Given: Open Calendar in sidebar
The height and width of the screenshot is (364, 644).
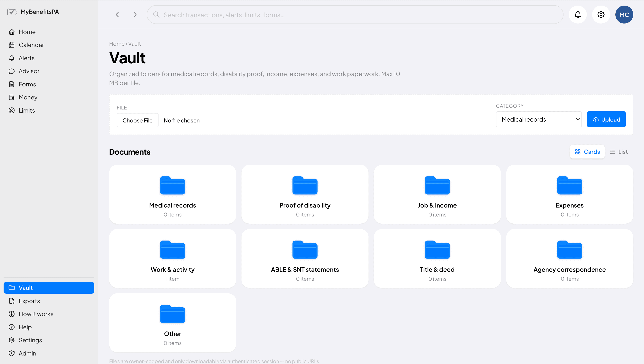Looking at the screenshot, I should coord(49,45).
